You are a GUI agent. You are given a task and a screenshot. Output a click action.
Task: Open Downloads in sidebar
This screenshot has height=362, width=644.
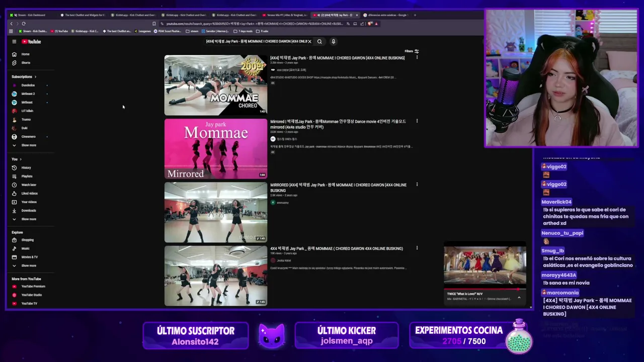coord(24,211)
